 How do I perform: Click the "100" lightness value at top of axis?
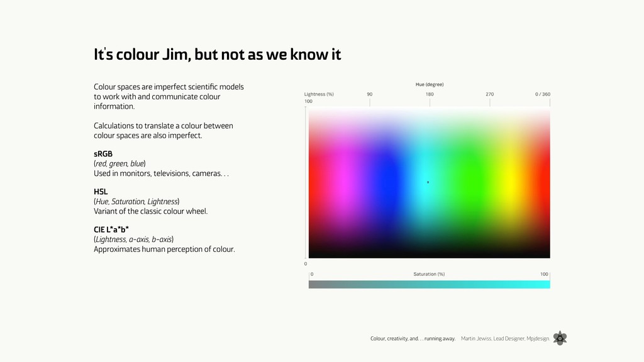308,101
